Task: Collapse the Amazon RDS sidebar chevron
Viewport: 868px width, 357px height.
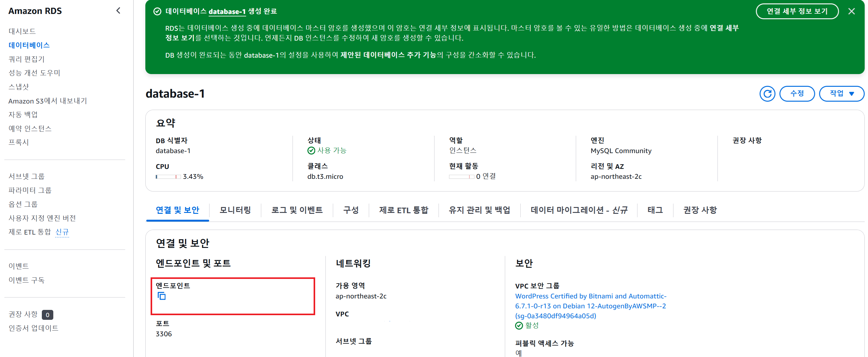Action: coord(118,11)
